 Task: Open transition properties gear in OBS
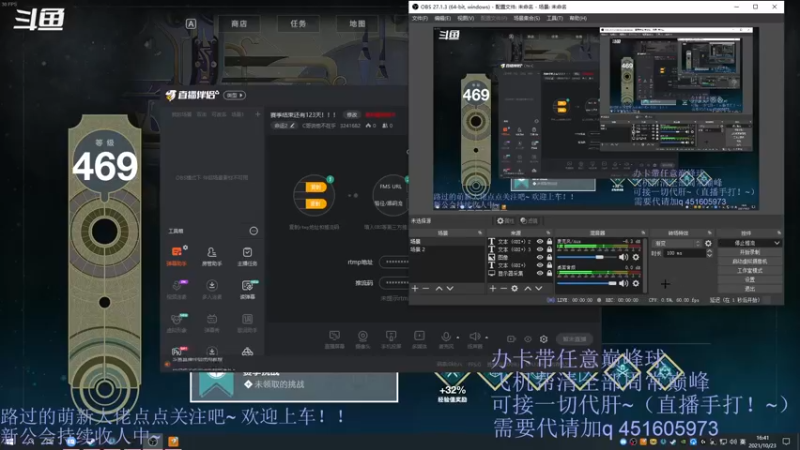[x=708, y=243]
